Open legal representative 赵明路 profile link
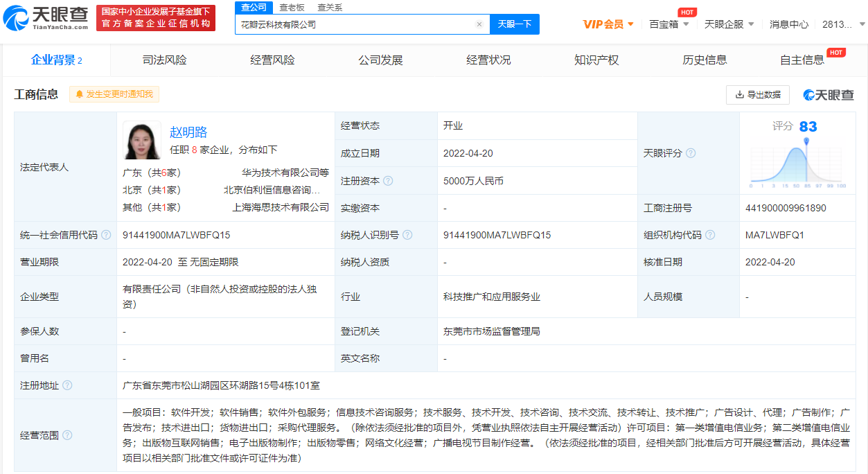The height and width of the screenshot is (474, 868). 188,132
